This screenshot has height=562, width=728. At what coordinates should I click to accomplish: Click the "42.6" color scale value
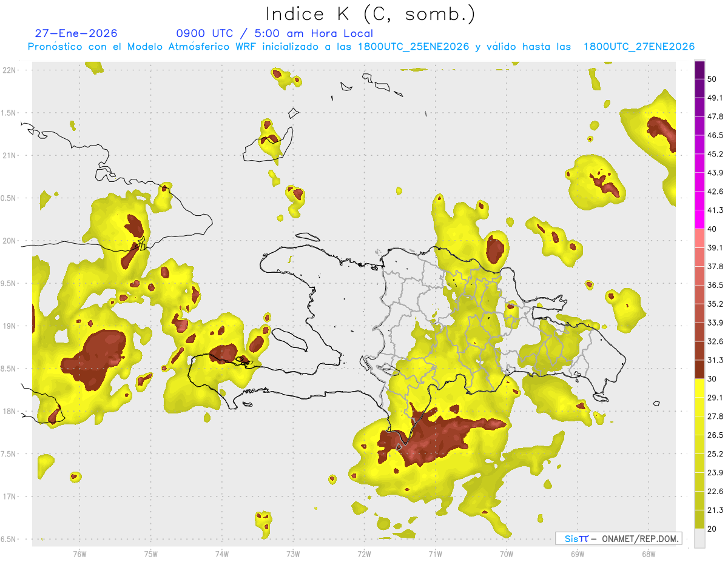[x=715, y=192]
